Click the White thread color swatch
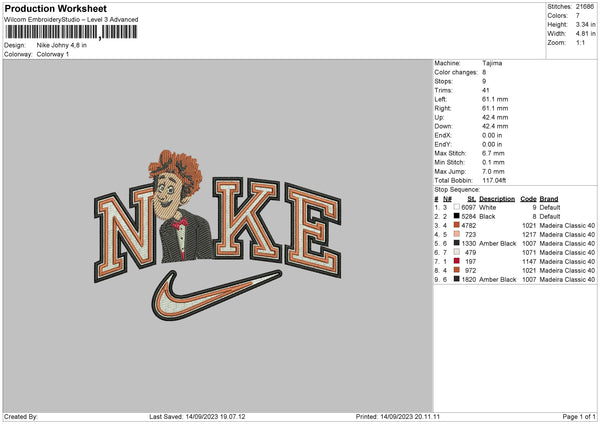The image size is (600, 424). coord(456,207)
